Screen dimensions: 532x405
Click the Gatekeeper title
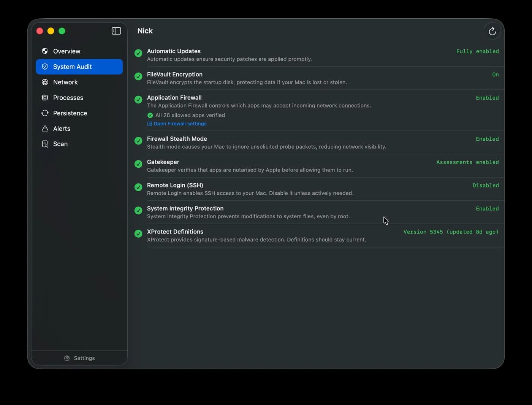[x=163, y=162]
